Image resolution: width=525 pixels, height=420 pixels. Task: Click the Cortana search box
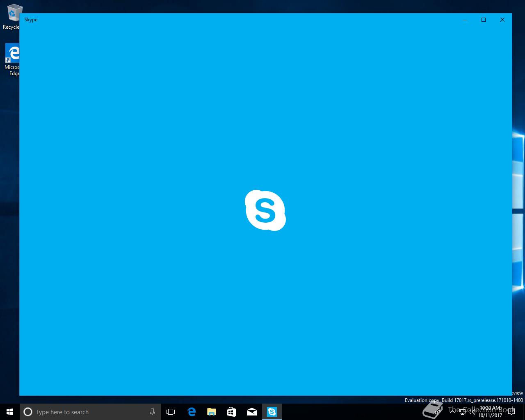point(90,412)
